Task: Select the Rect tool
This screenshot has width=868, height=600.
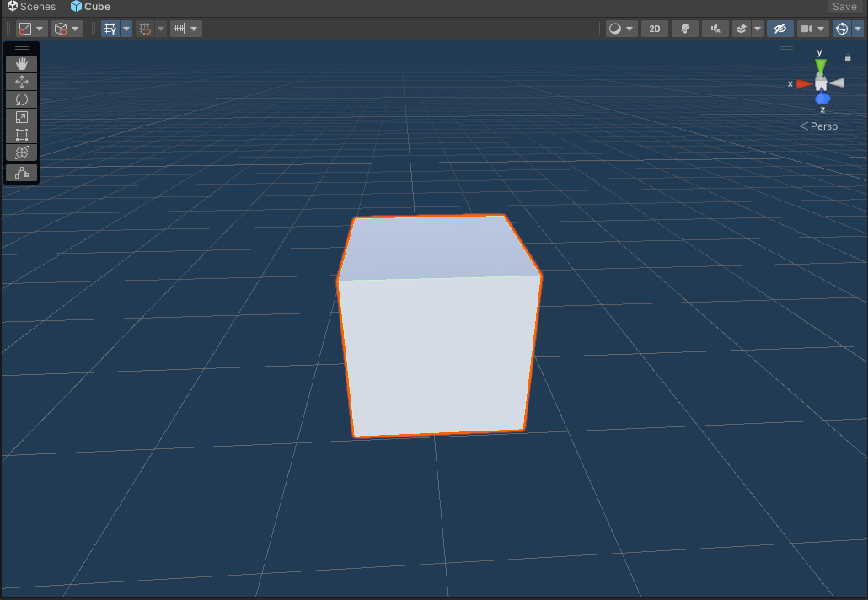Action: pyautogui.click(x=22, y=135)
